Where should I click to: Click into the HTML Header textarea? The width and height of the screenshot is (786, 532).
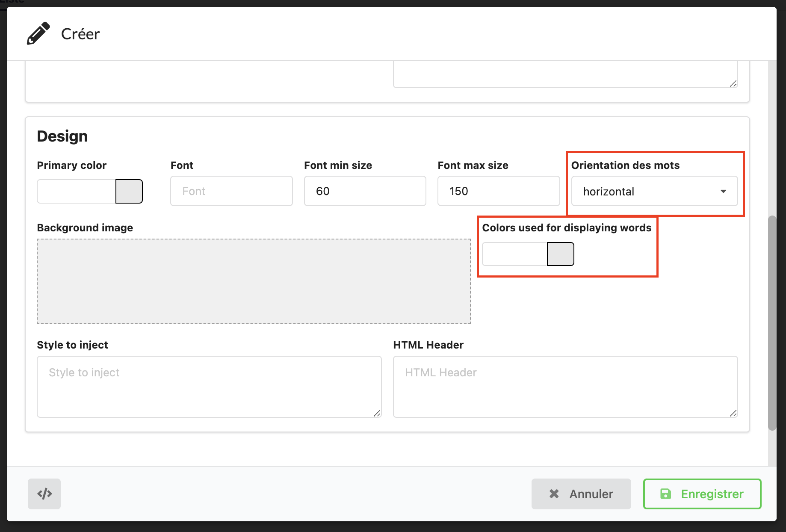[x=565, y=386]
